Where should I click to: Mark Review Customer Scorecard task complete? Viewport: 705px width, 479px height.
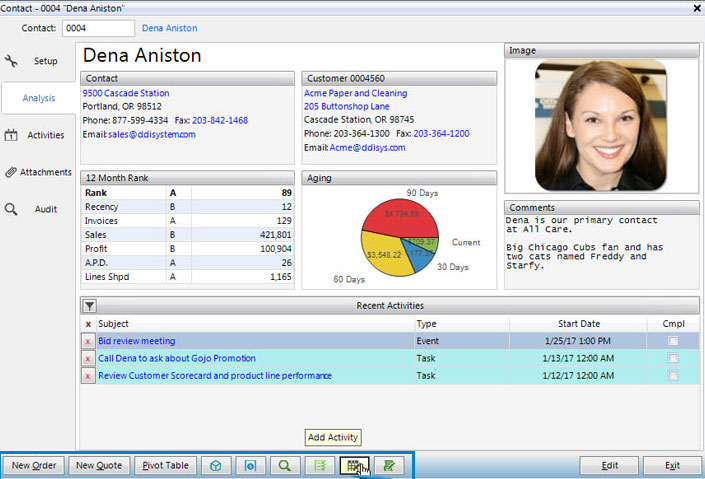(x=673, y=375)
